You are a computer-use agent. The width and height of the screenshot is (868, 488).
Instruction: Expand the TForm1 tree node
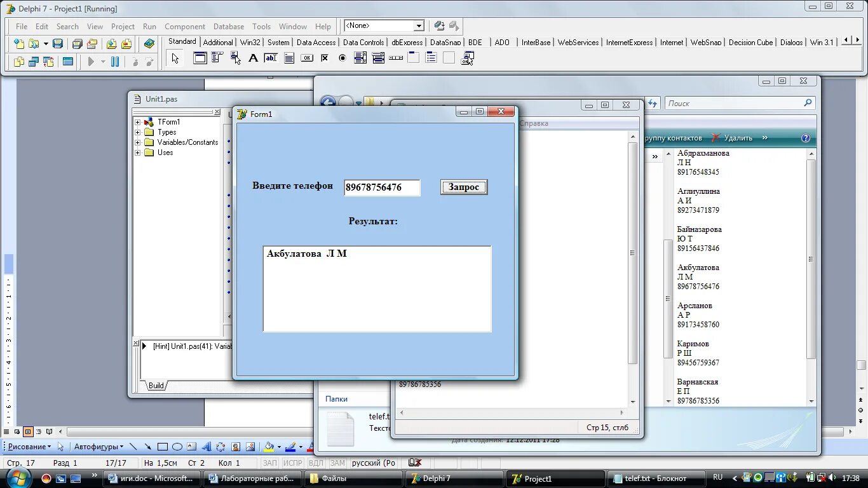click(x=137, y=122)
